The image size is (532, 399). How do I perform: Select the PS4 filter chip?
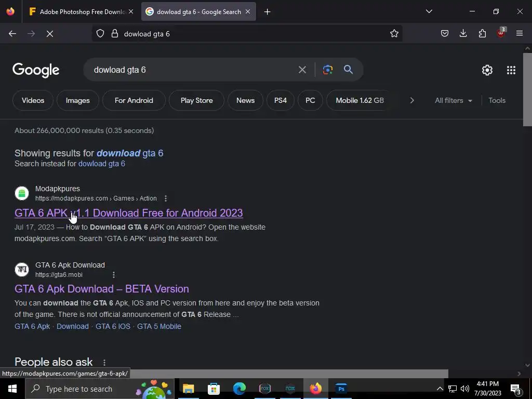[x=280, y=100]
